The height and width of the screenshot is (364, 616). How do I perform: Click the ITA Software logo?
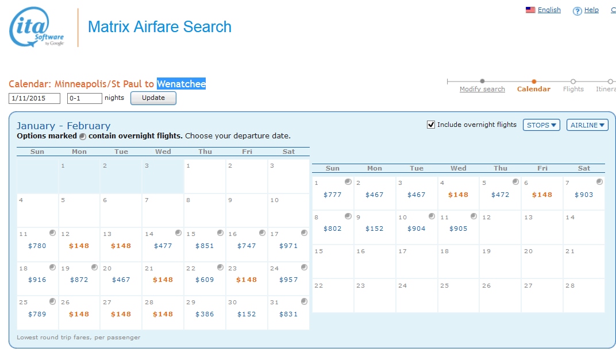tap(37, 28)
